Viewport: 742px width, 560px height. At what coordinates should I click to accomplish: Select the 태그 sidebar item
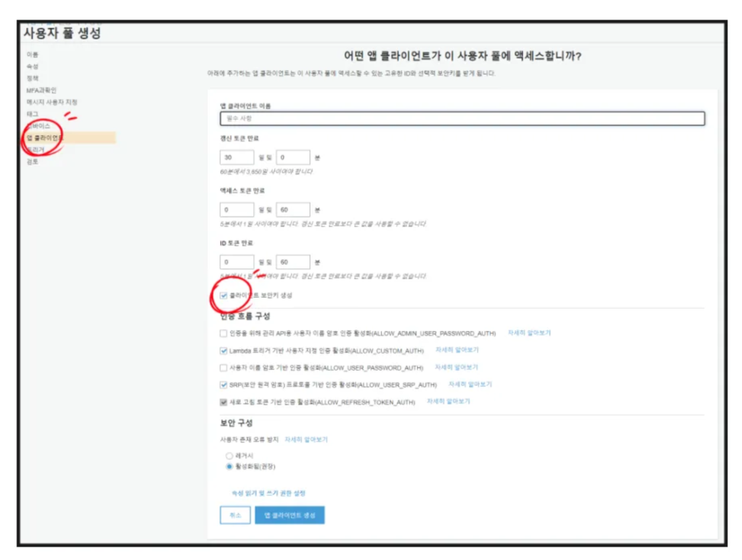click(33, 114)
